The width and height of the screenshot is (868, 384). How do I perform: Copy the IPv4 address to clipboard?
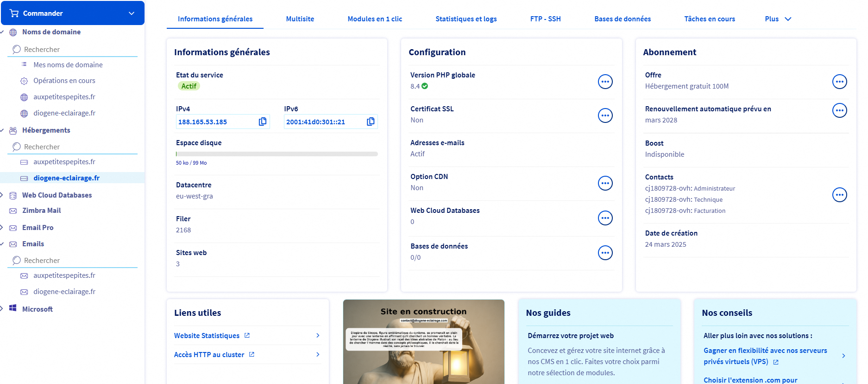pyautogui.click(x=263, y=122)
